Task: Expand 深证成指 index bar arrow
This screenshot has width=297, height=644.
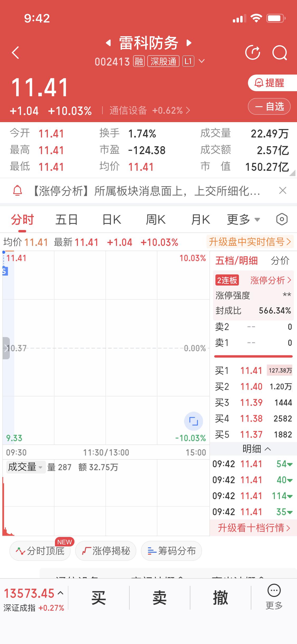Action: [x=60, y=593]
